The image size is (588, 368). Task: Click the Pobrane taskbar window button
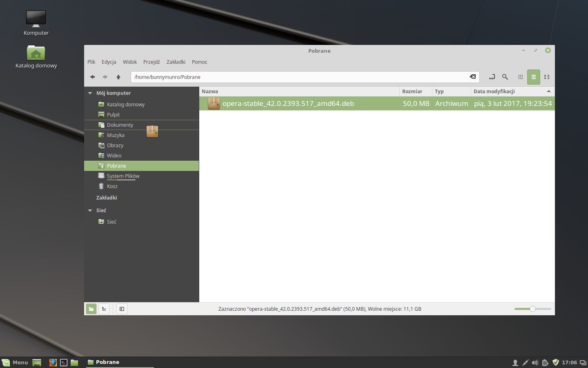(x=120, y=362)
